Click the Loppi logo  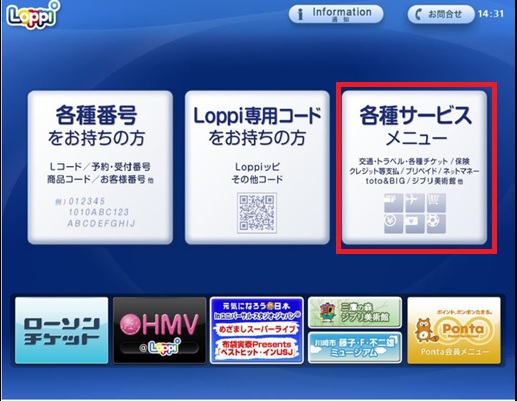pyautogui.click(x=33, y=15)
